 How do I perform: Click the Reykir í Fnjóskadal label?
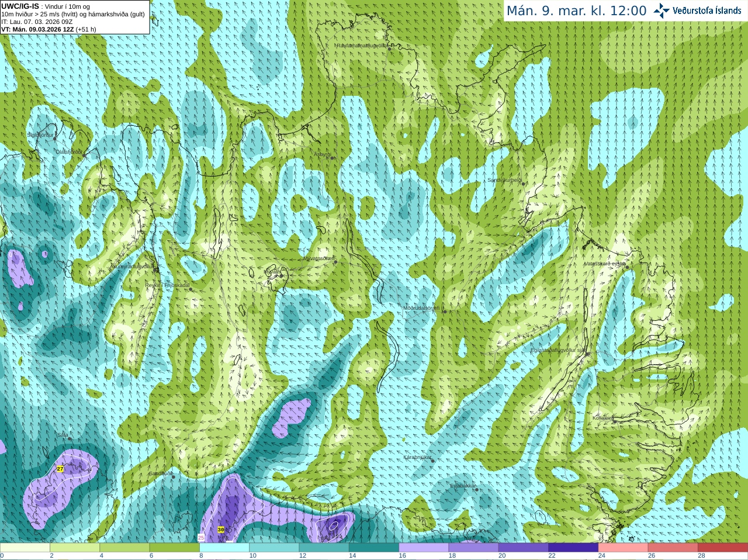click(x=167, y=285)
